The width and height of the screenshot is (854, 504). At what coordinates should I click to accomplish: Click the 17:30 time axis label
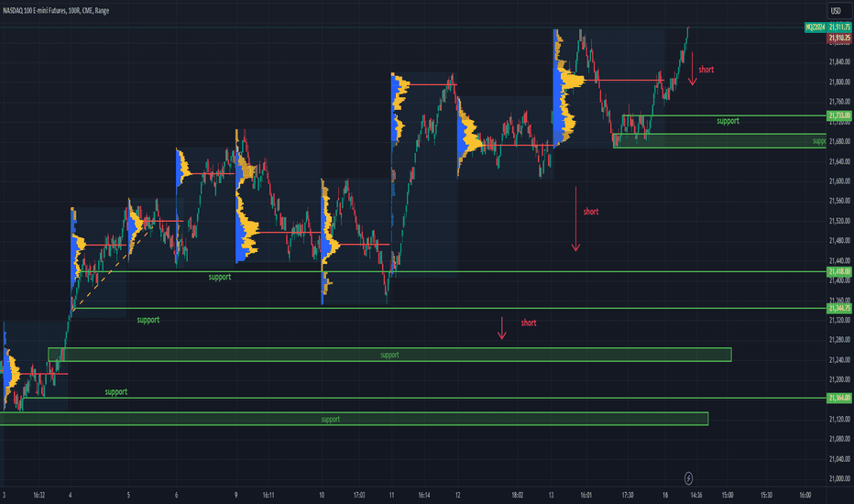coord(628,495)
